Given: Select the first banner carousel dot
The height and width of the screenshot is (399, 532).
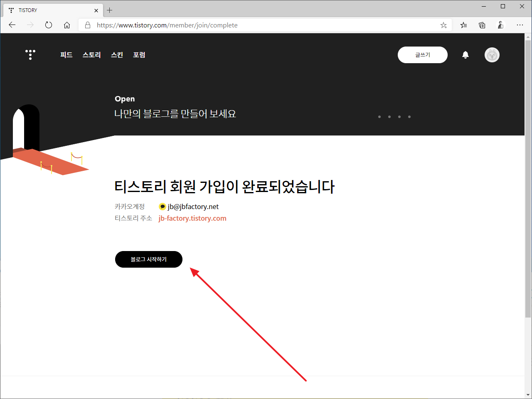Looking at the screenshot, I should tap(379, 117).
